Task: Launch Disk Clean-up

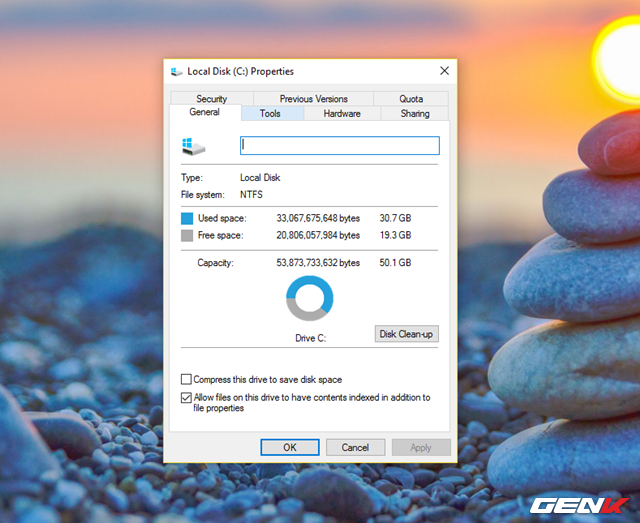Action: pos(407,334)
